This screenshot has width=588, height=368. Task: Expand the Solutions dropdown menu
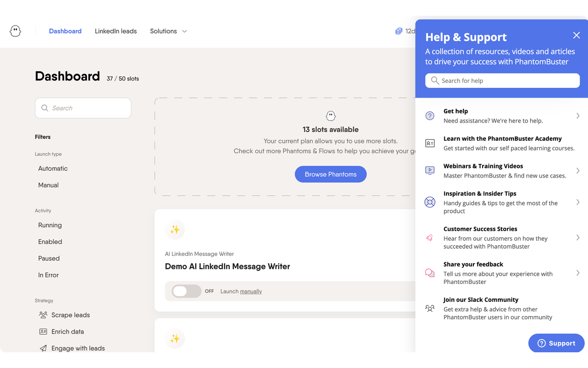point(168,31)
